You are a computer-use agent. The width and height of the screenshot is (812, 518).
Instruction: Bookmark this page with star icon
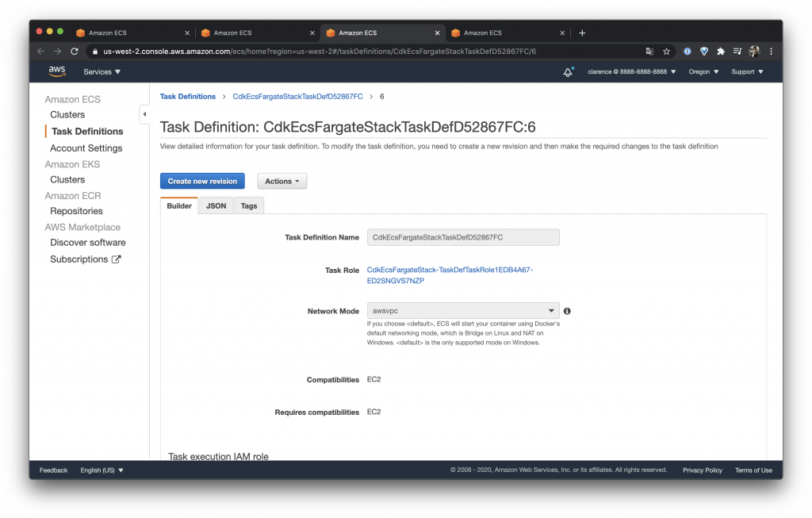[x=666, y=52]
